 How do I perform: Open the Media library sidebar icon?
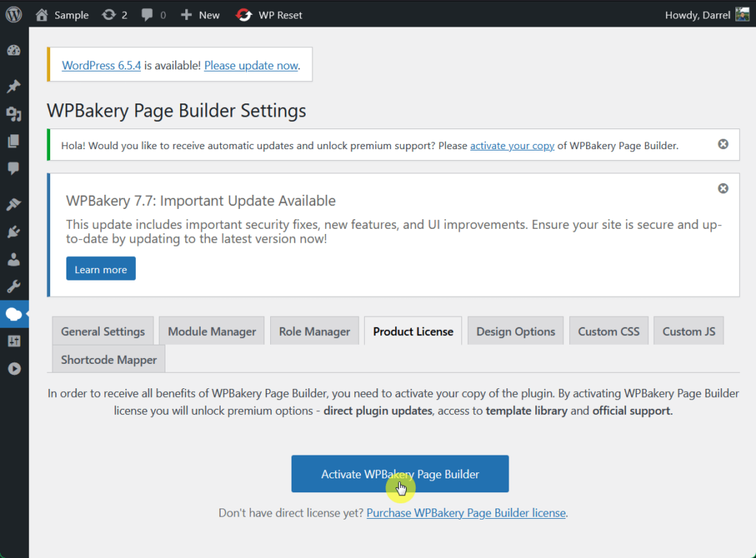[14, 114]
